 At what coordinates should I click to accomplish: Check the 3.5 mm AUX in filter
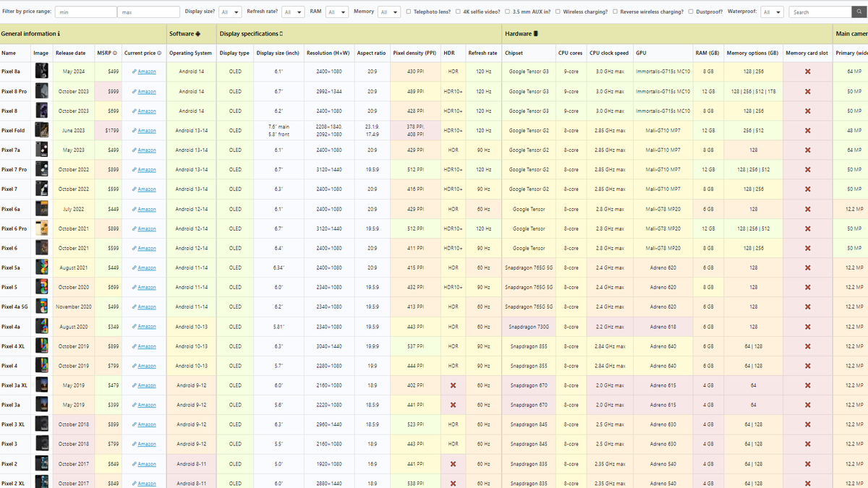[x=508, y=12]
